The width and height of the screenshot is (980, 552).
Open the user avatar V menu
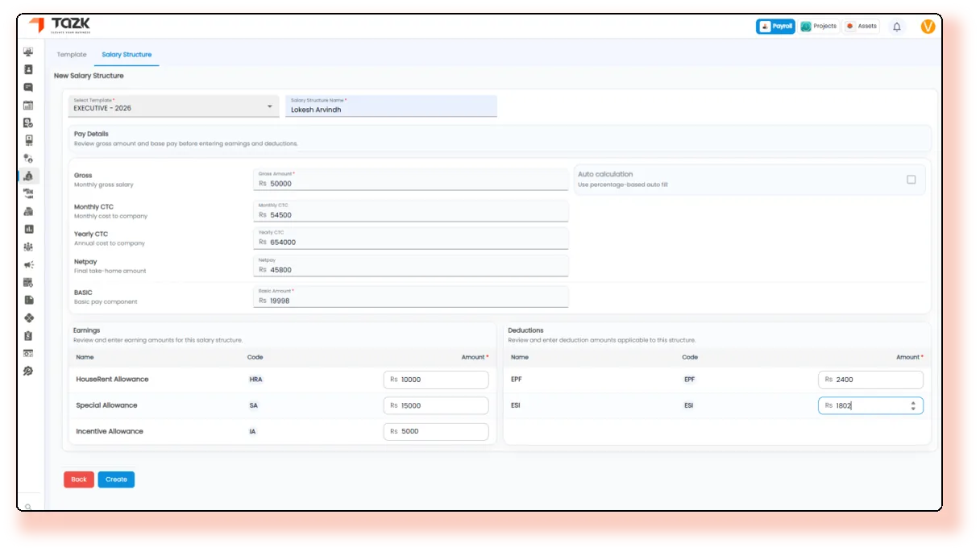[928, 27]
